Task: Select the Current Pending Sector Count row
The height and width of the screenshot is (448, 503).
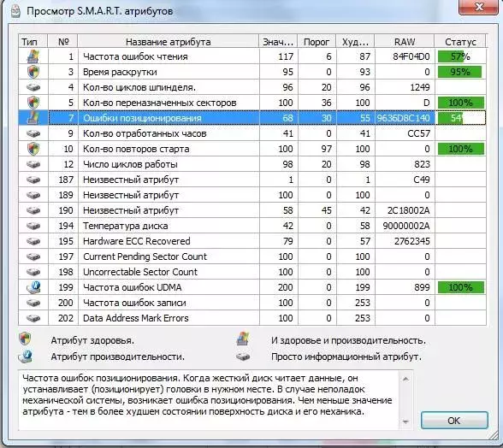Action: point(252,256)
